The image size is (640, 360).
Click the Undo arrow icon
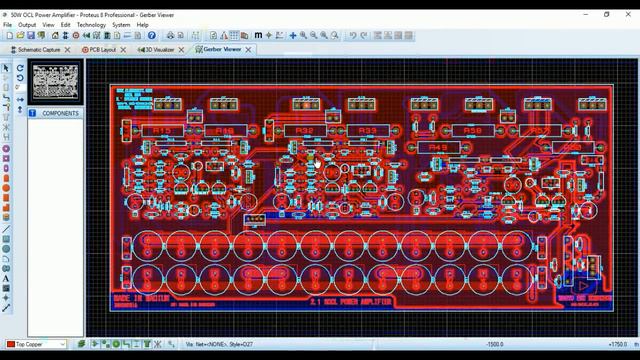(353, 36)
